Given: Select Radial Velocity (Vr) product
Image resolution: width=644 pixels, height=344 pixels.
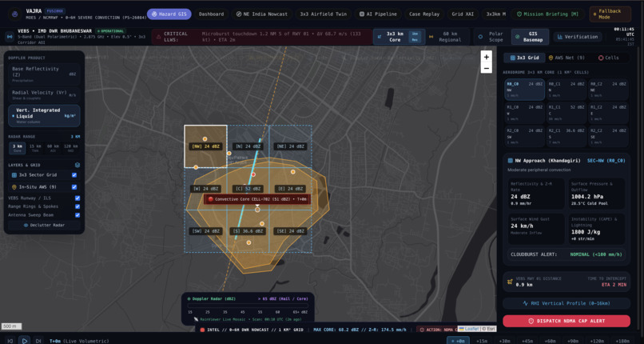Looking at the screenshot, I should click(x=44, y=95).
